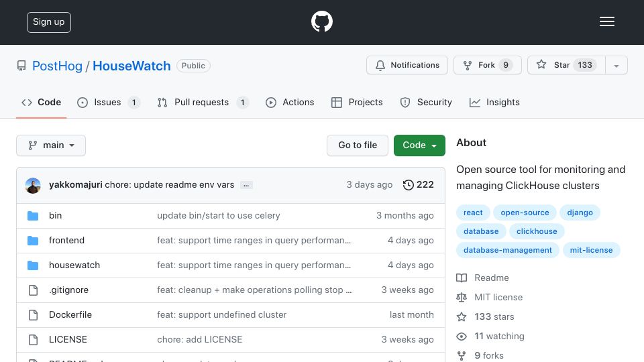Click the star icon beside 133 stars
This screenshot has width=644, height=362.
pos(462,317)
